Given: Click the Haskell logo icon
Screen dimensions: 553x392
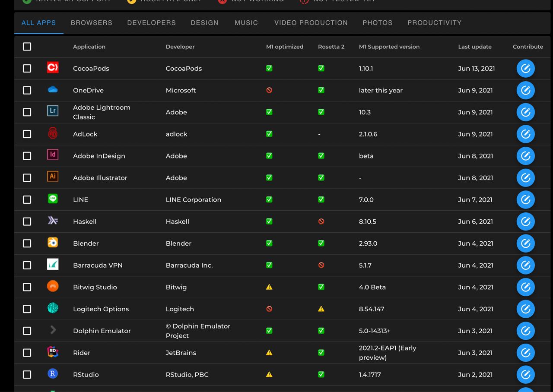Looking at the screenshot, I should click(53, 221).
